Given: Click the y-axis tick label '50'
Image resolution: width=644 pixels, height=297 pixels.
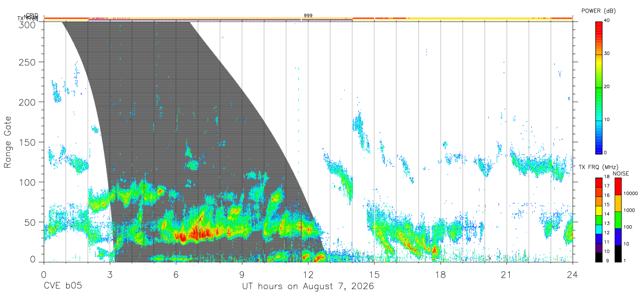Looking at the screenshot, I should tap(29, 222).
